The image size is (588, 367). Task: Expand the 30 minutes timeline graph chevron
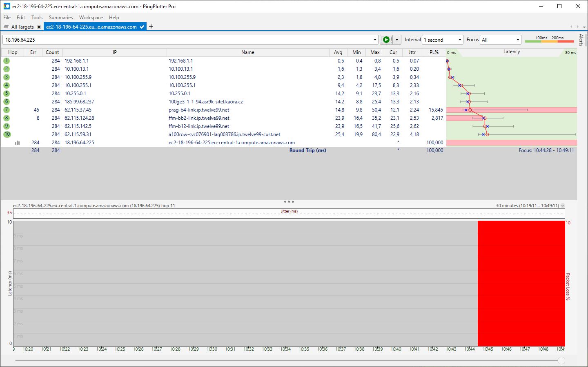point(563,206)
